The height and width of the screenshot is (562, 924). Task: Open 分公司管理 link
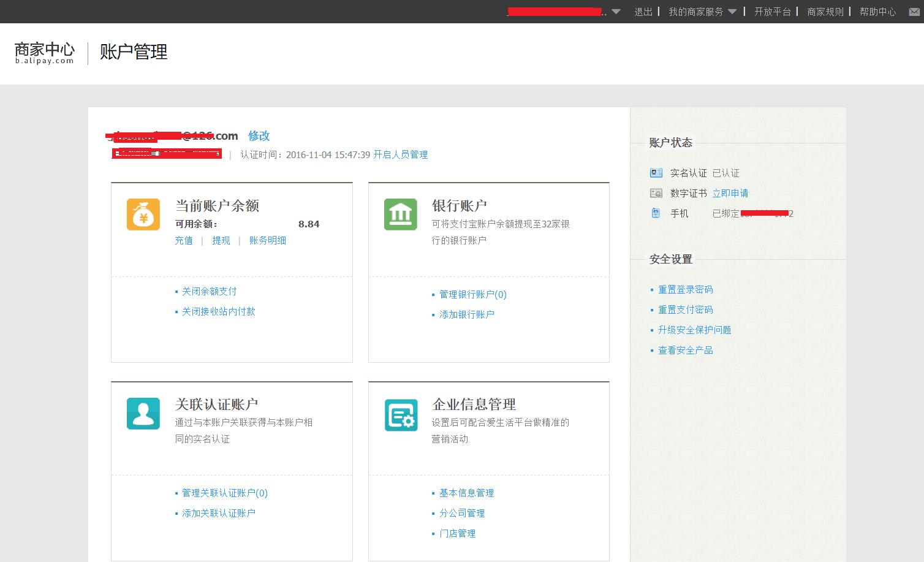tap(462, 513)
